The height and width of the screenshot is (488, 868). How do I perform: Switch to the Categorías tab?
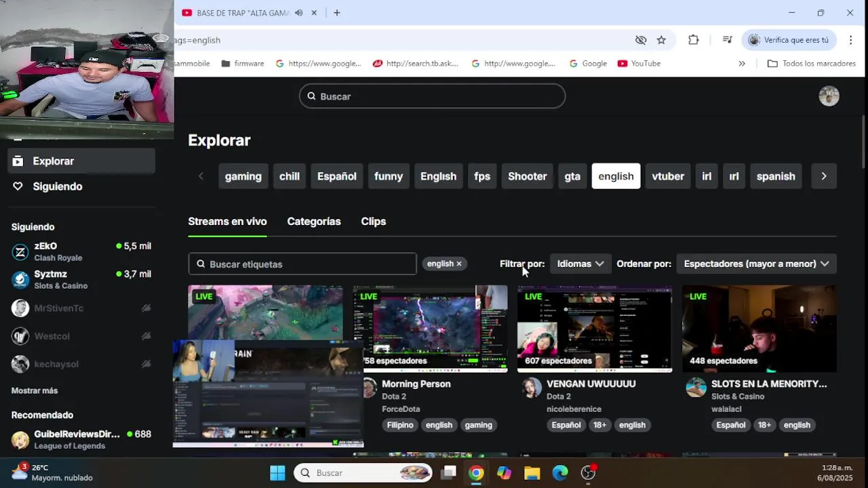click(314, 222)
